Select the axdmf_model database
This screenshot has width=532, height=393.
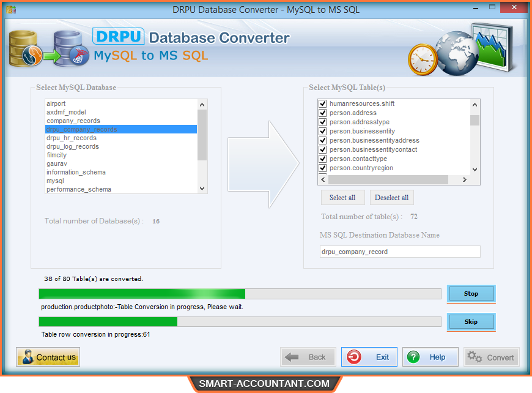(x=121, y=112)
